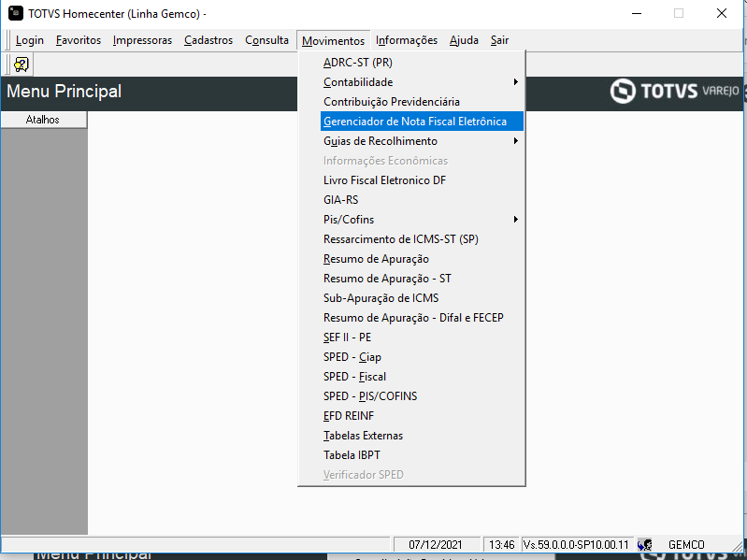The image size is (747, 560).
Task: Select Tabela IBPT
Action: [411, 454]
